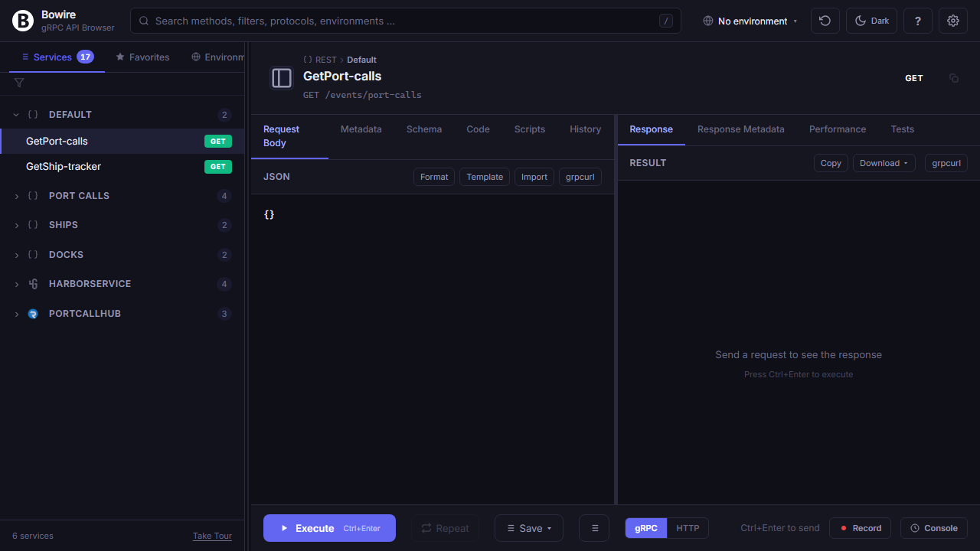Open the Scripts tab
980x551 pixels.
click(530, 129)
